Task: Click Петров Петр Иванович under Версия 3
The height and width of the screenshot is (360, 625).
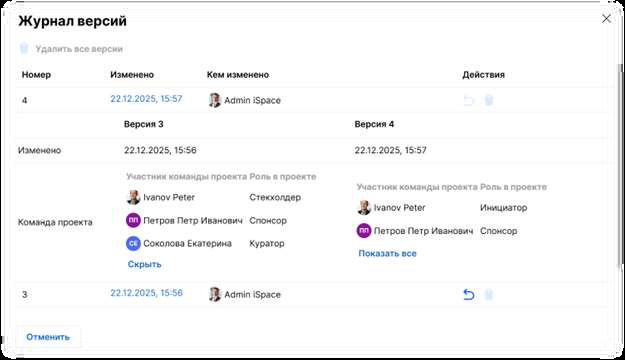Action: [193, 220]
